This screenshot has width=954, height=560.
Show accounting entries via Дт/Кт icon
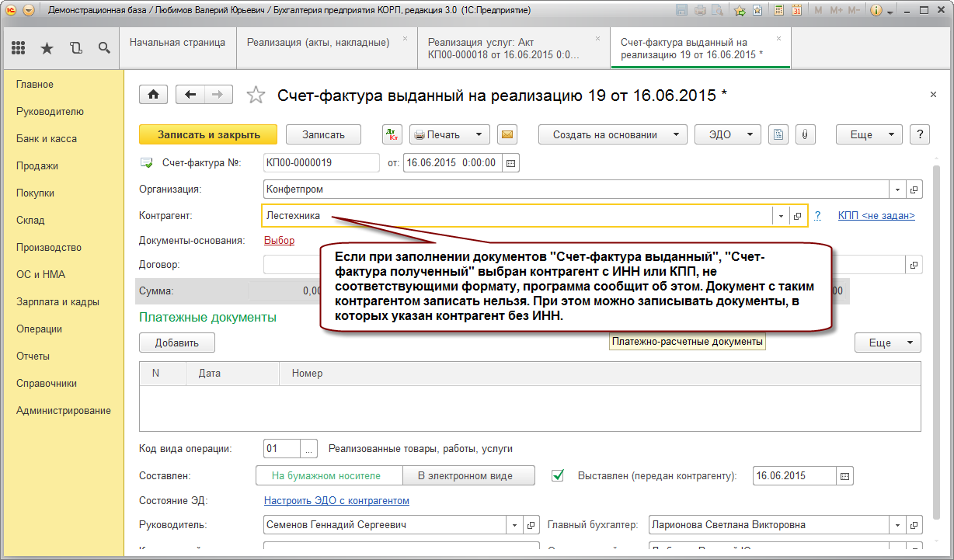[392, 134]
